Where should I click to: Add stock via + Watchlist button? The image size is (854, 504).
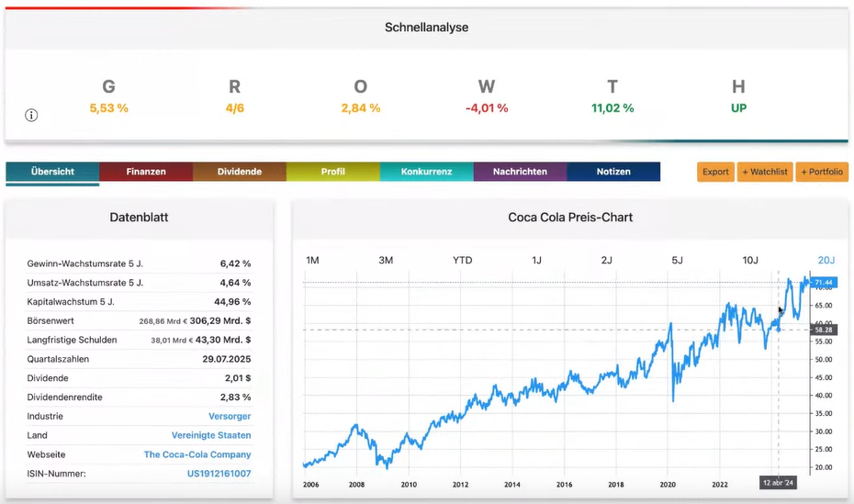(x=765, y=172)
